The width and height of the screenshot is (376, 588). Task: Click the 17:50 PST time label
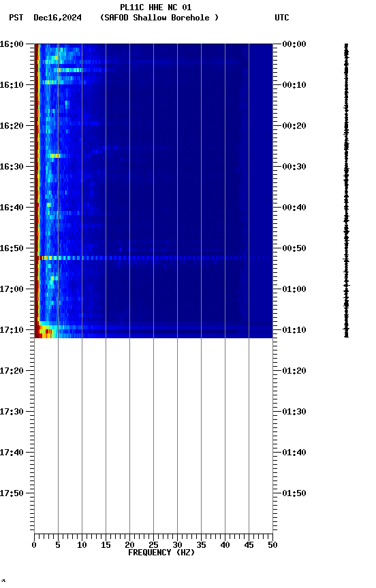12,493
